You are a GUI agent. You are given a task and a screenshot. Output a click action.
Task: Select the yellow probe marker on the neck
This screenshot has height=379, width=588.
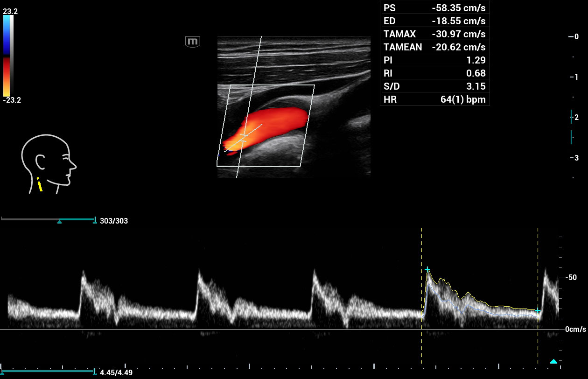click(40, 185)
